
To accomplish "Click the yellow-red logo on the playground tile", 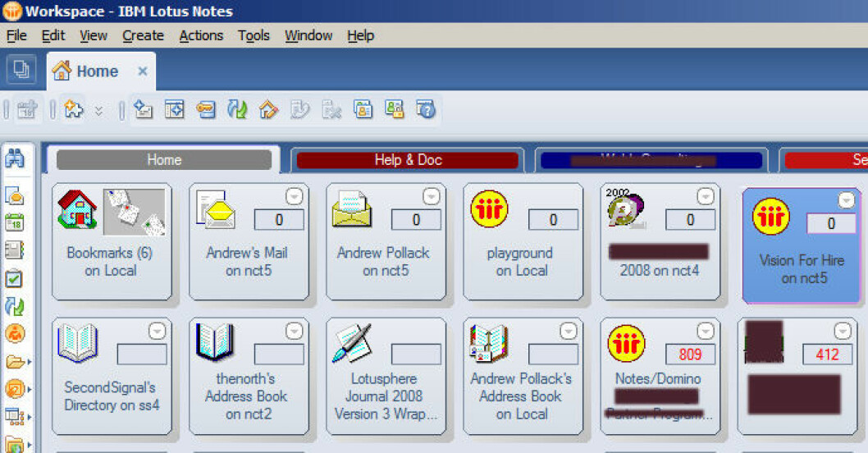I will [x=489, y=208].
